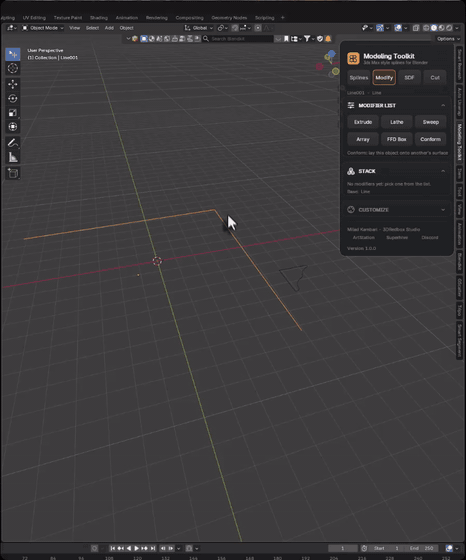Click the Customize palette icon
This screenshot has height=560, width=466.
(x=351, y=210)
